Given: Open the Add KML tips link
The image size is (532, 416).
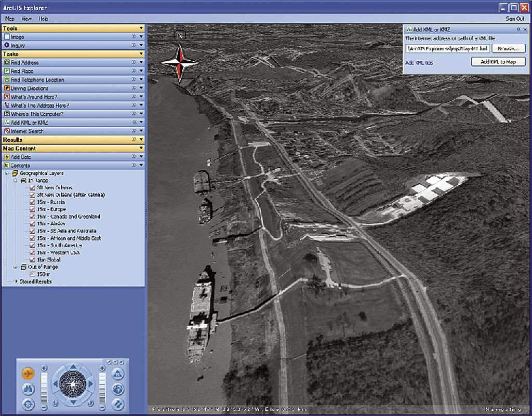Looking at the screenshot, I should tap(419, 63).
